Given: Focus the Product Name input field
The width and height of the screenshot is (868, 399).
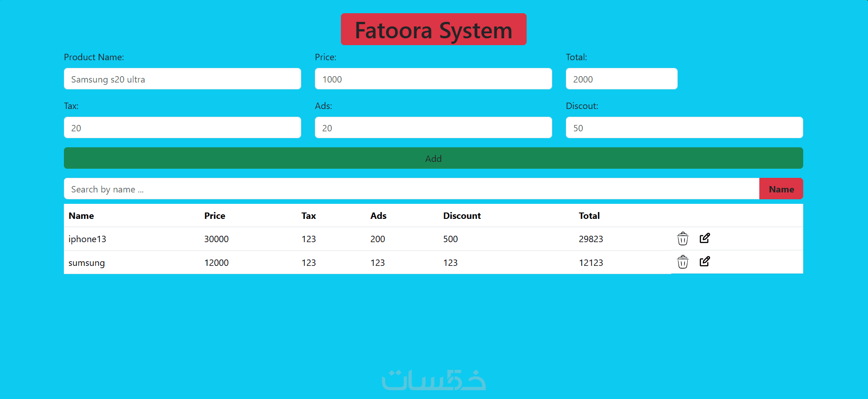Looking at the screenshot, I should 183,79.
